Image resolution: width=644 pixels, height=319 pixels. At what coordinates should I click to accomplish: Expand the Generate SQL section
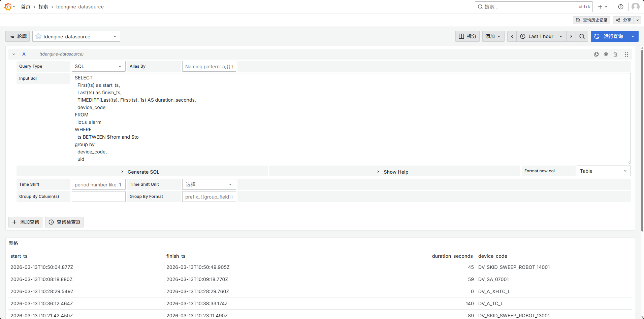142,172
